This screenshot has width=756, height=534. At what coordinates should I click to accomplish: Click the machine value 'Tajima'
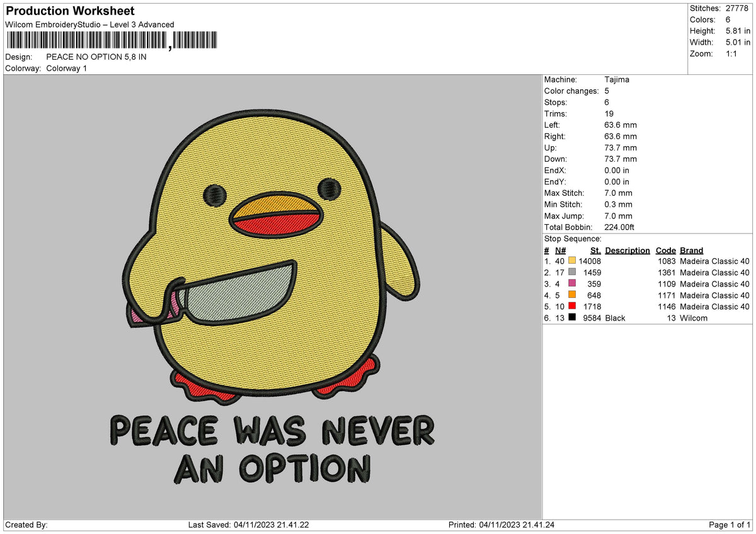617,80
